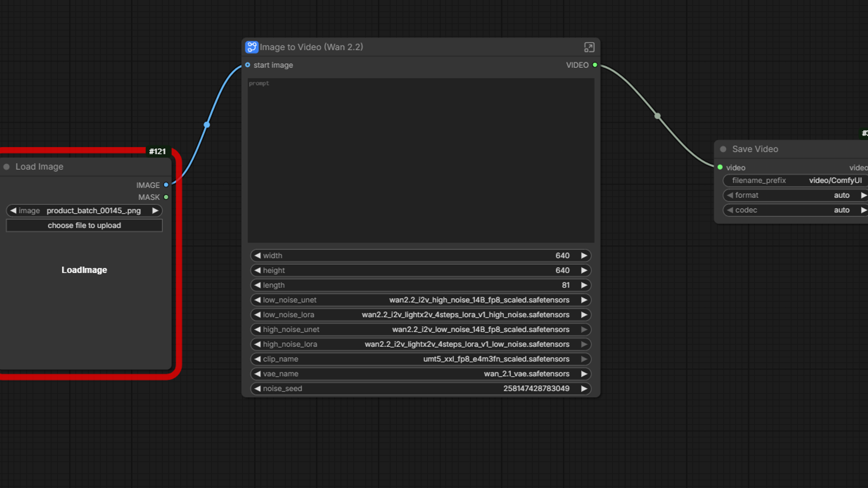The width and height of the screenshot is (868, 488).
Task: Click the Image to Video (Wan 2.2) title
Action: [311, 47]
